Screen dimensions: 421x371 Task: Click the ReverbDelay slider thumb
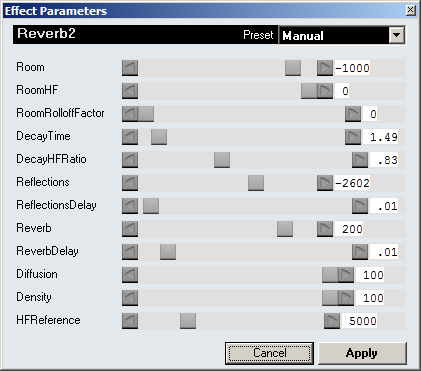pos(168,252)
